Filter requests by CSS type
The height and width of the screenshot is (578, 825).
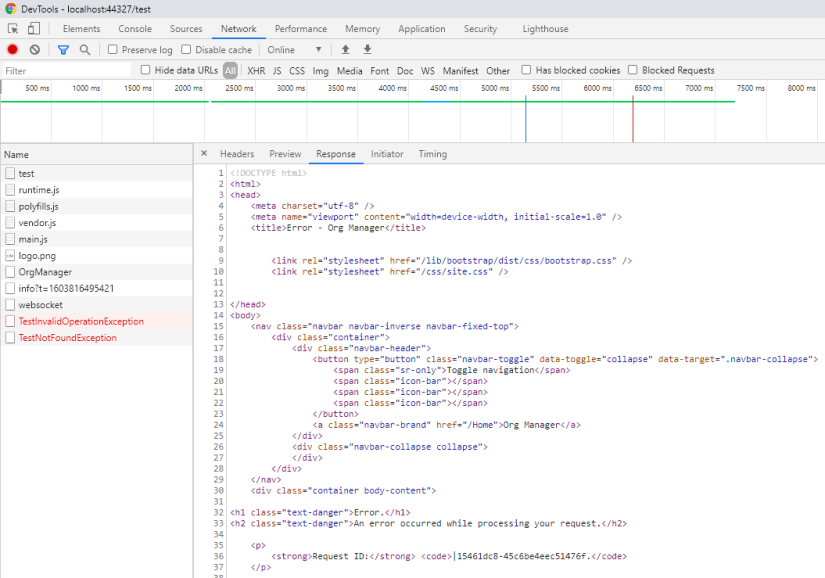pyautogui.click(x=297, y=70)
